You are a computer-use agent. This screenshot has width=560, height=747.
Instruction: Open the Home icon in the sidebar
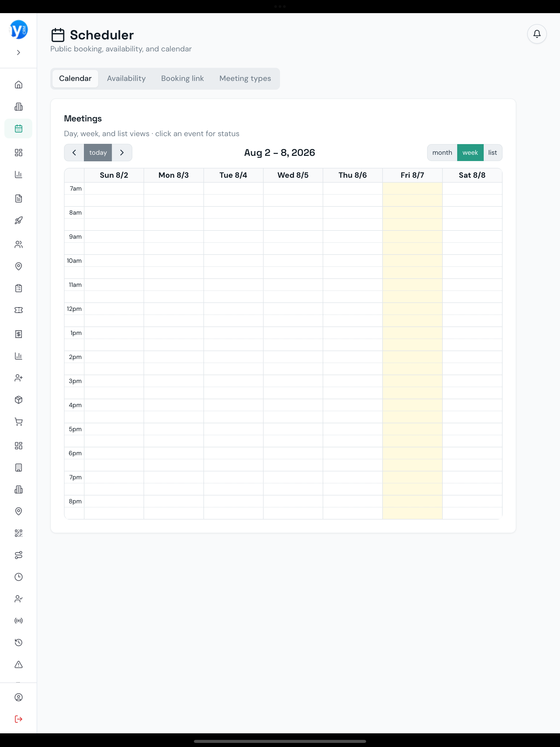click(19, 84)
